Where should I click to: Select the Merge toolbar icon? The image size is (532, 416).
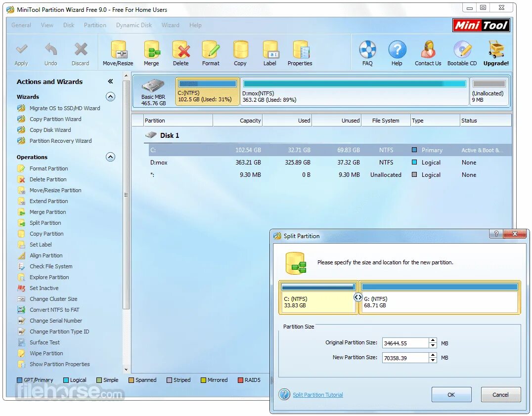point(151,53)
